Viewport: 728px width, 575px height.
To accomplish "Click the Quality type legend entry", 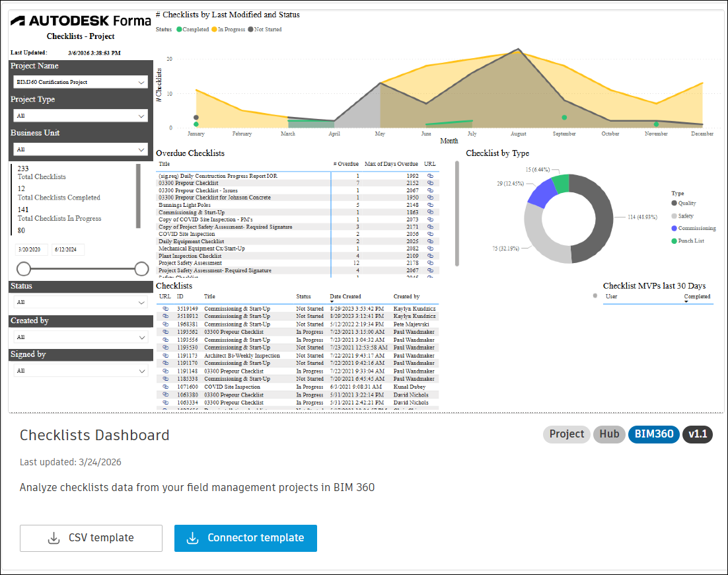I will 684,203.
